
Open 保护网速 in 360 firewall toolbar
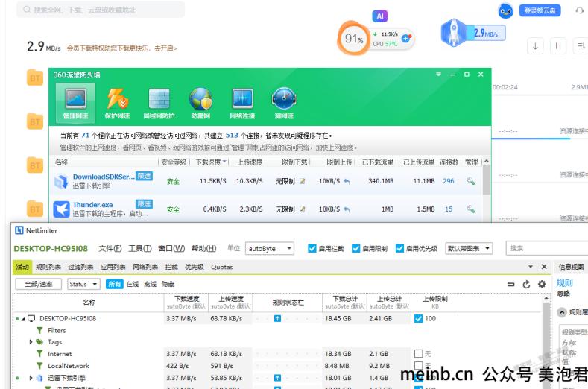(x=117, y=103)
